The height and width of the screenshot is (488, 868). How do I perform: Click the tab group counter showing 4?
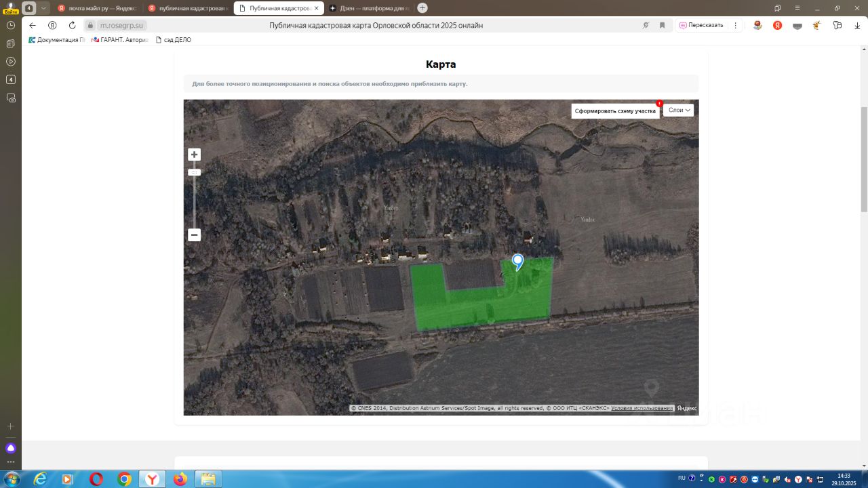29,8
